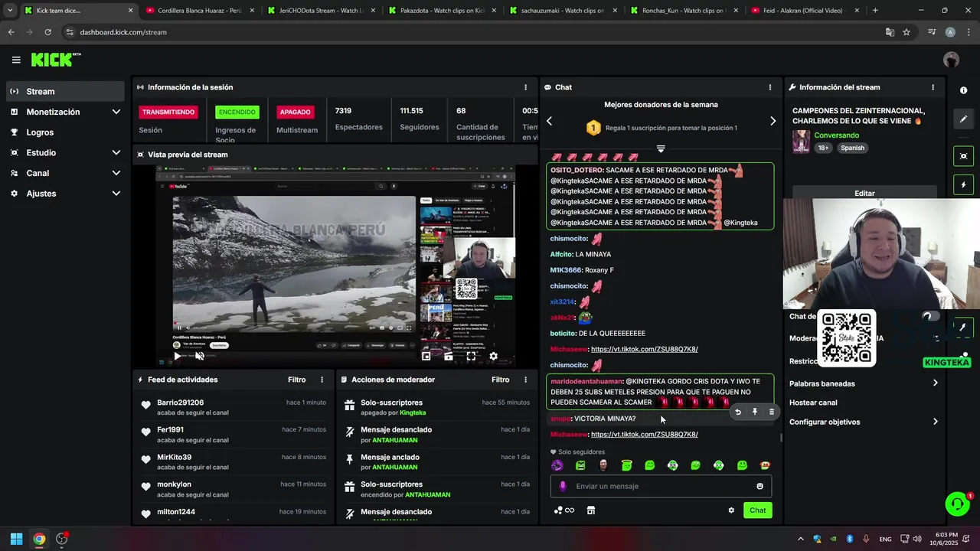Enter fullscreen on stream preview
The image size is (980, 551).
471,356
